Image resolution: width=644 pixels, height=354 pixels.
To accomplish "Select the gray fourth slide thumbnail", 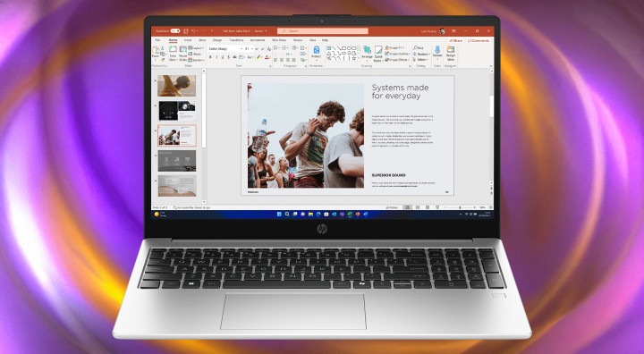I will tap(177, 161).
